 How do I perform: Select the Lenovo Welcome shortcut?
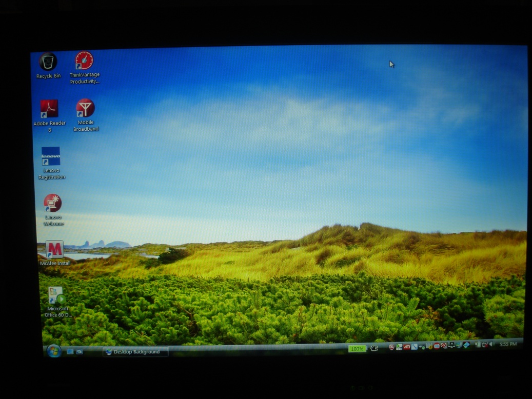coord(53,210)
